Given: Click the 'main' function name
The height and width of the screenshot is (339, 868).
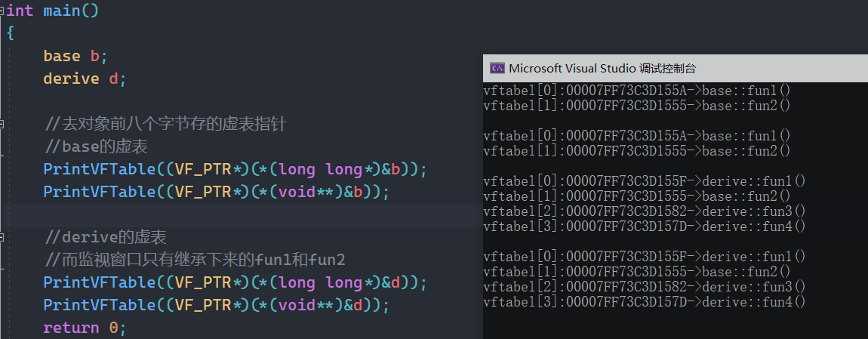Looking at the screenshot, I should tap(70, 11).
